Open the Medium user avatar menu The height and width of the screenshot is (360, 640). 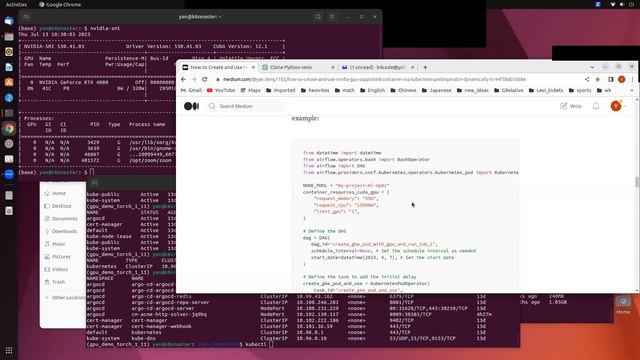(x=616, y=106)
